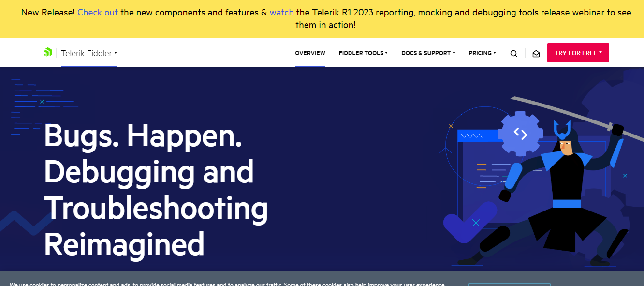
Task: Open the search magnifier icon
Action: point(513,53)
